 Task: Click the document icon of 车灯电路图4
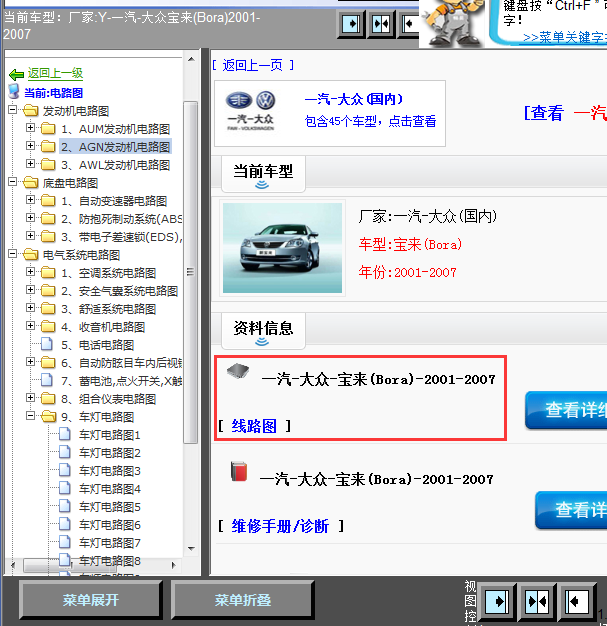pos(65,487)
